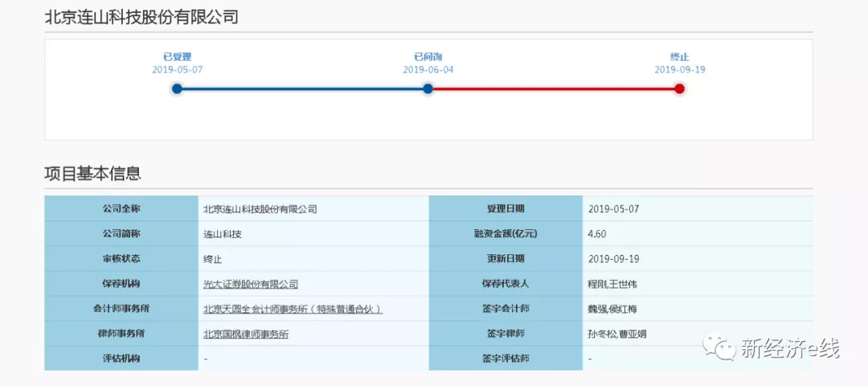The image size is (868, 386).
Task: Click the 签字律师 header cell
Action: coord(506,334)
